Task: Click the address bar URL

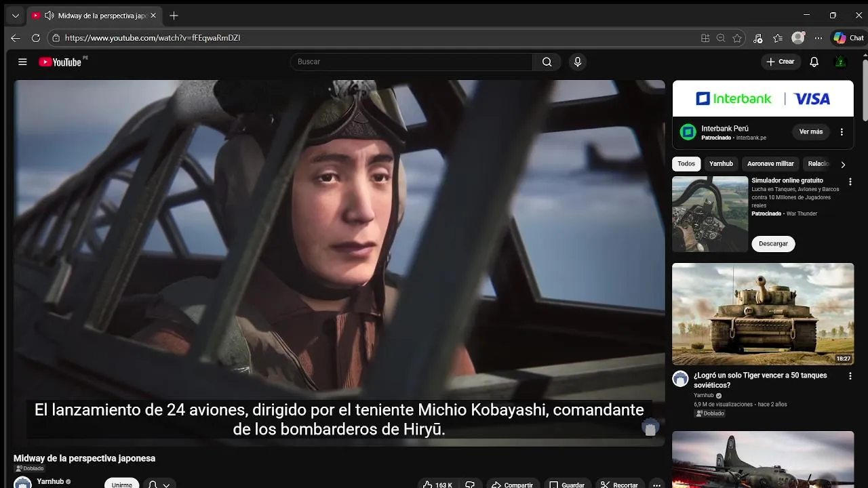Action: pyautogui.click(x=153, y=38)
